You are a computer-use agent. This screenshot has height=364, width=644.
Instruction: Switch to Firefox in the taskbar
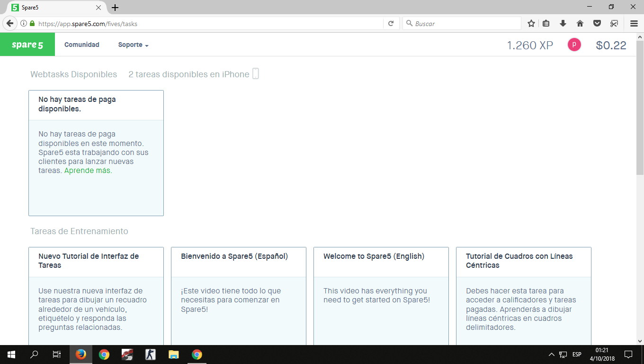coord(81,354)
